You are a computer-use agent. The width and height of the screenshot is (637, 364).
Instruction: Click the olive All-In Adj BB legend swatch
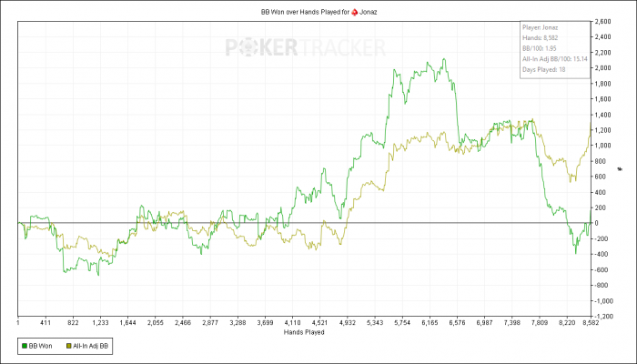tap(68, 346)
